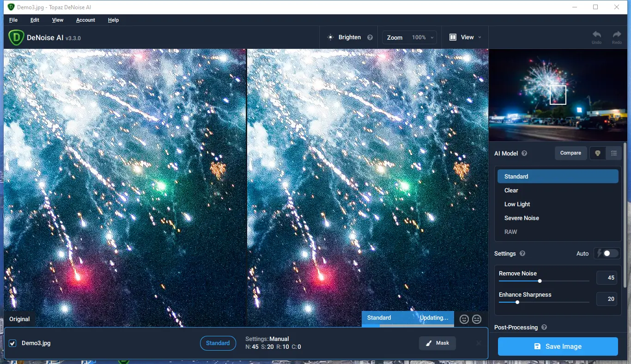631x364 pixels.
Task: Open the Brighten help question mark
Action: (x=370, y=37)
